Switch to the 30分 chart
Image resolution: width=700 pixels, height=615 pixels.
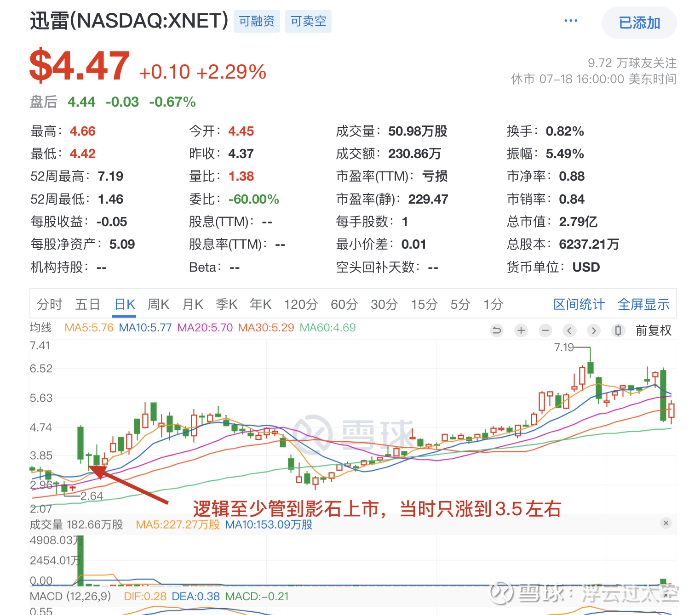pyautogui.click(x=384, y=304)
